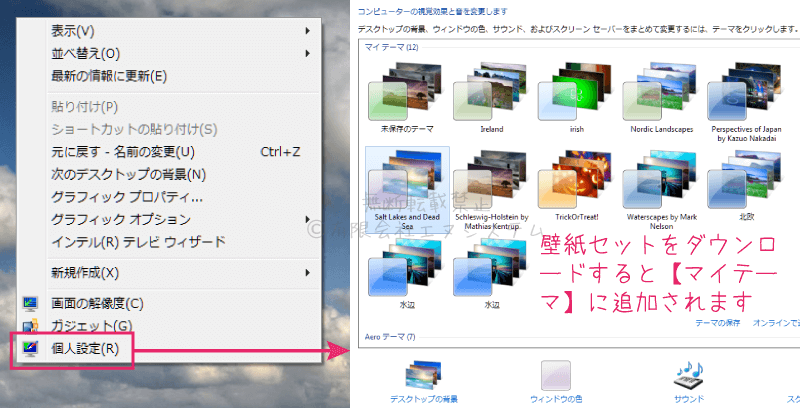Click the サウンド music notes icon

coord(688,376)
